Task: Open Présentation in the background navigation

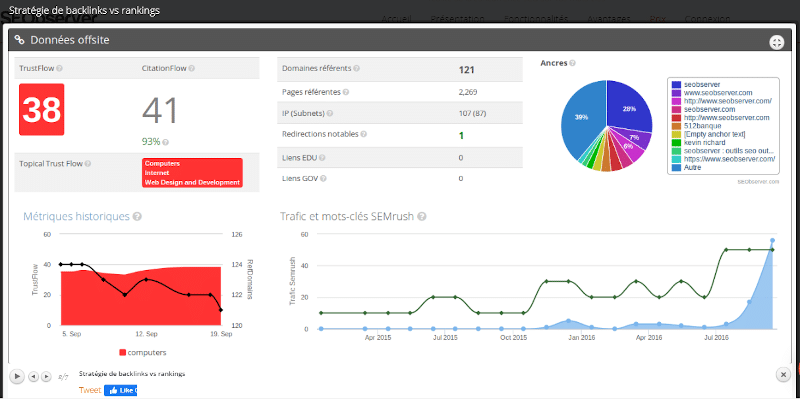Action: click(x=457, y=18)
